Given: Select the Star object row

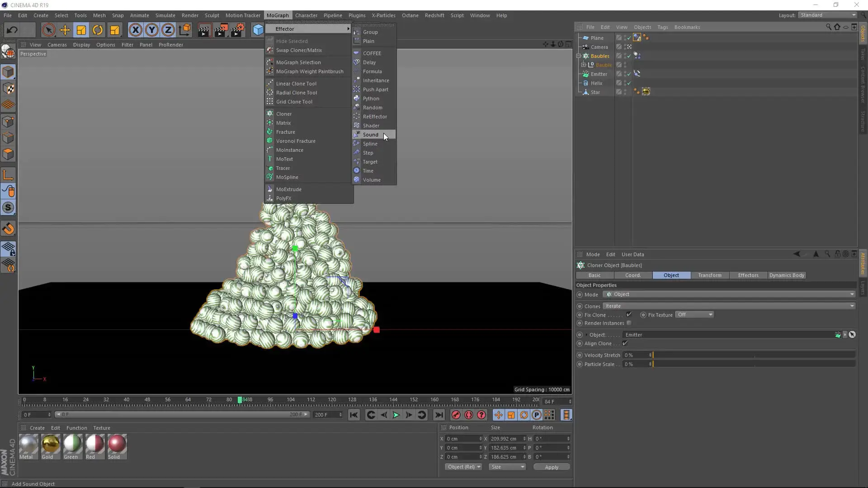Looking at the screenshot, I should pyautogui.click(x=595, y=92).
